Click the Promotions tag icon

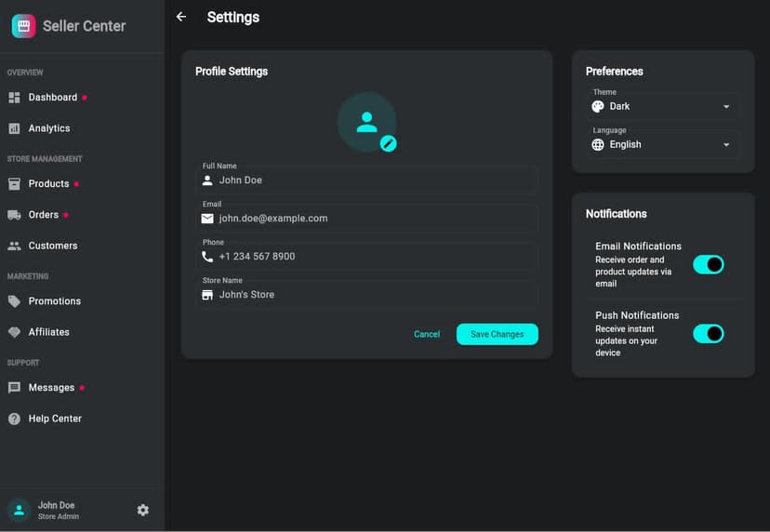pos(14,301)
